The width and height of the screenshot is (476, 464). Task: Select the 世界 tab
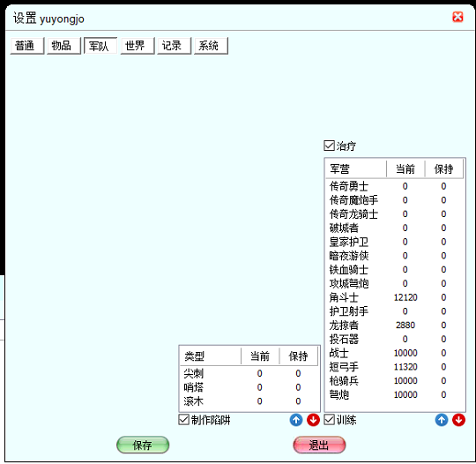(138, 46)
